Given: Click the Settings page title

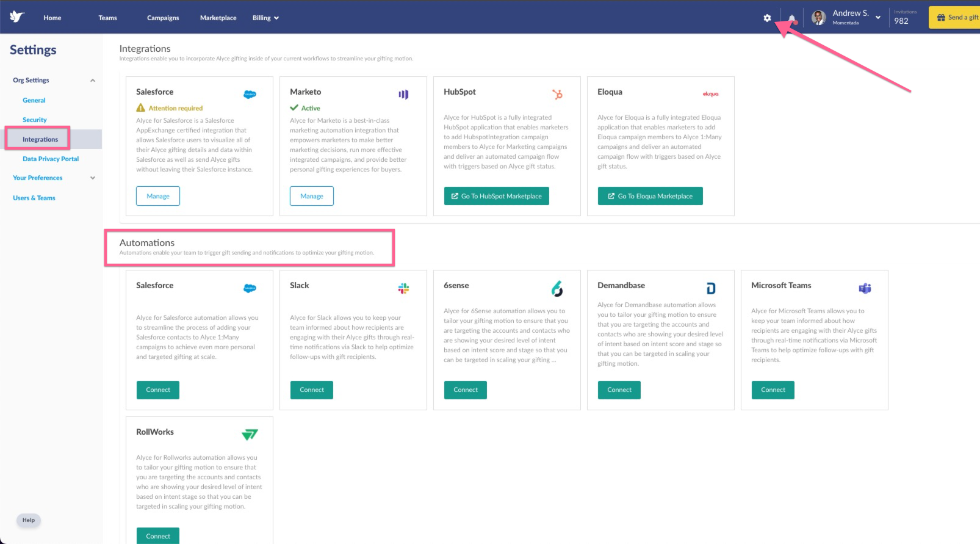Looking at the screenshot, I should (x=33, y=50).
